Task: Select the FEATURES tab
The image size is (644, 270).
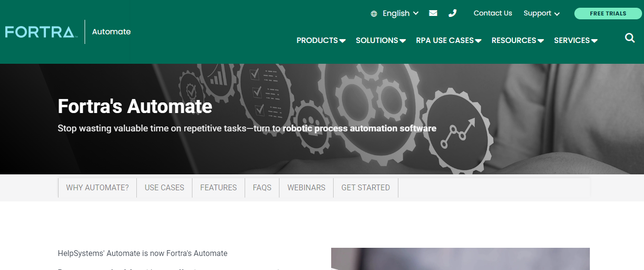Action: pos(219,188)
